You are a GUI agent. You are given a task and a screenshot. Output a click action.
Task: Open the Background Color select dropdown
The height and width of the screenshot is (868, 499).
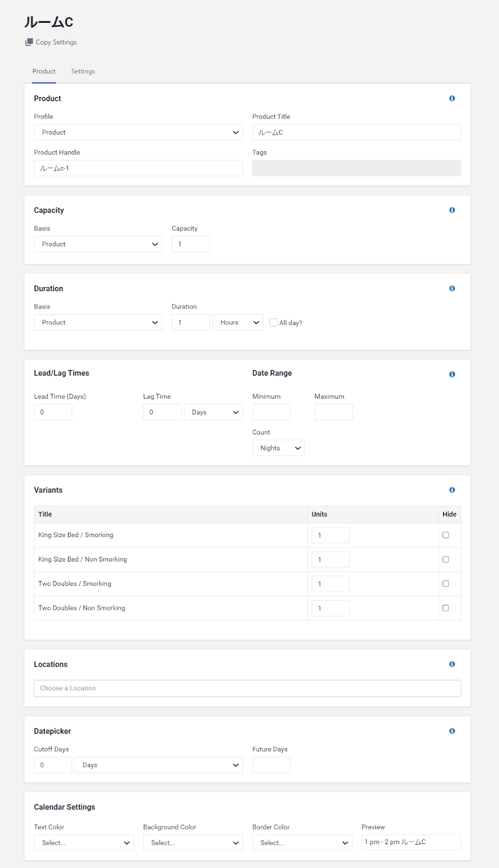tap(193, 843)
